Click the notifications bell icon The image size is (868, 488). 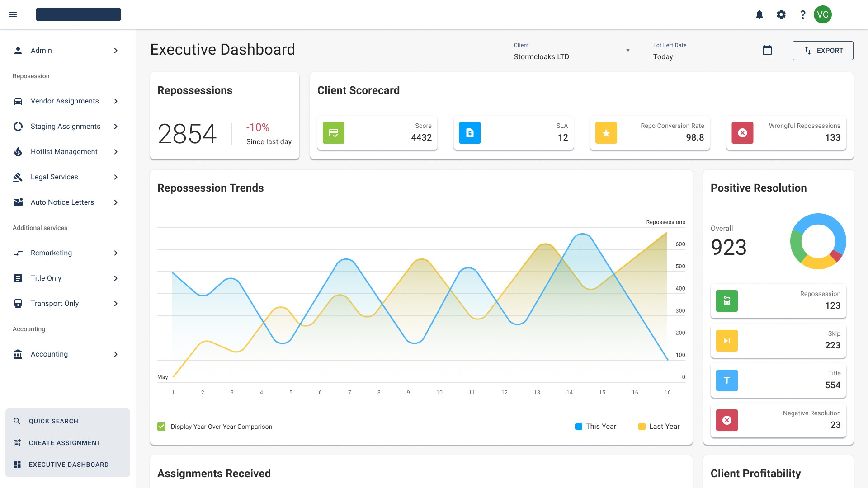(x=759, y=14)
